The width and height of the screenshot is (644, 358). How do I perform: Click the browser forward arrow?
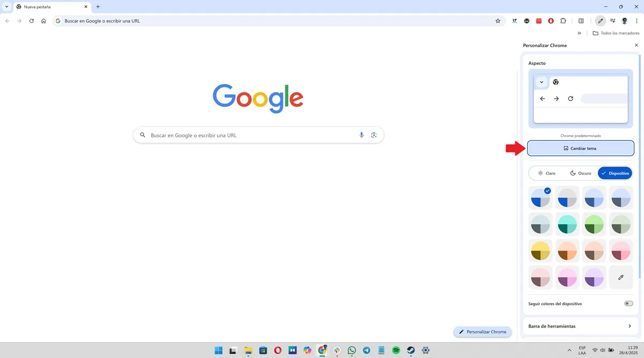pos(19,21)
